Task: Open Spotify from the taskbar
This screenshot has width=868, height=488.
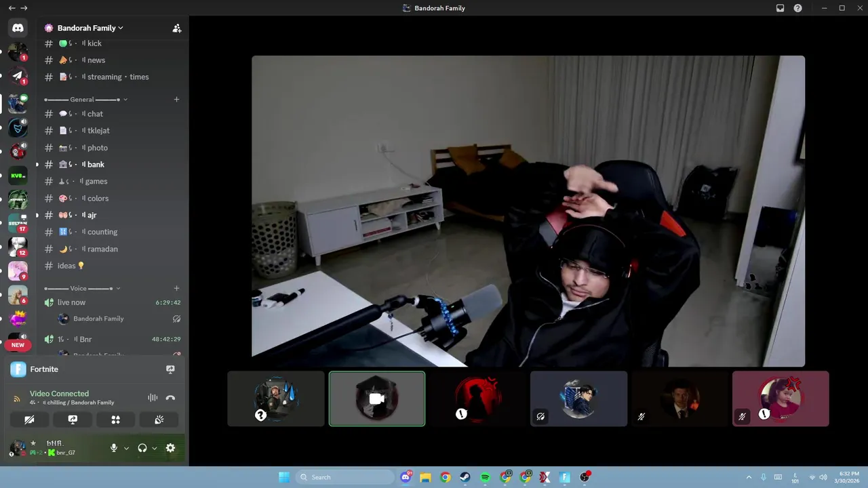Action: (486, 477)
